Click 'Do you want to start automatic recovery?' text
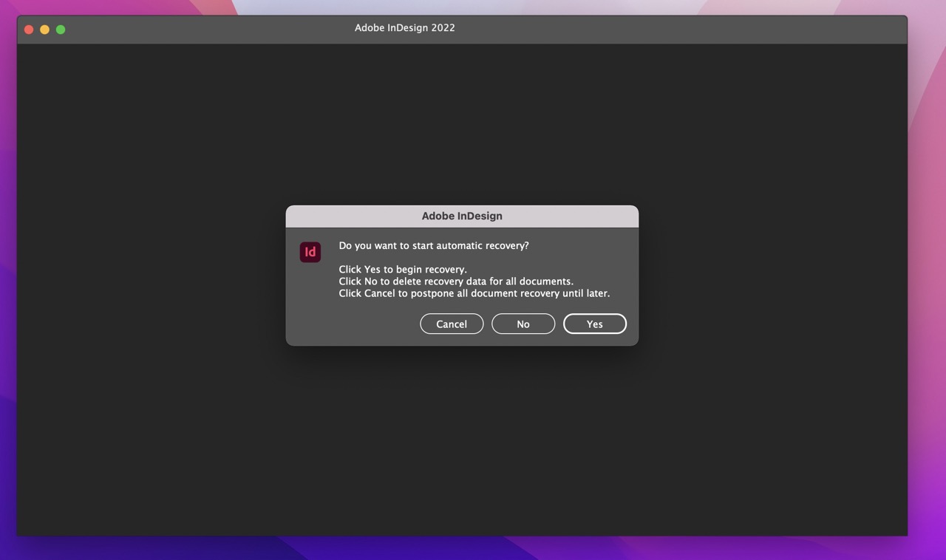 (434, 245)
